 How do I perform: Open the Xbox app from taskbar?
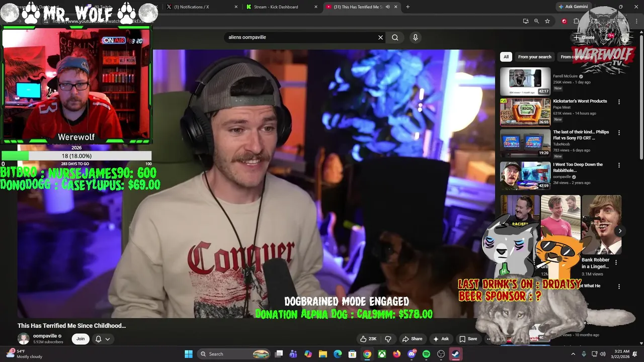tap(382, 354)
